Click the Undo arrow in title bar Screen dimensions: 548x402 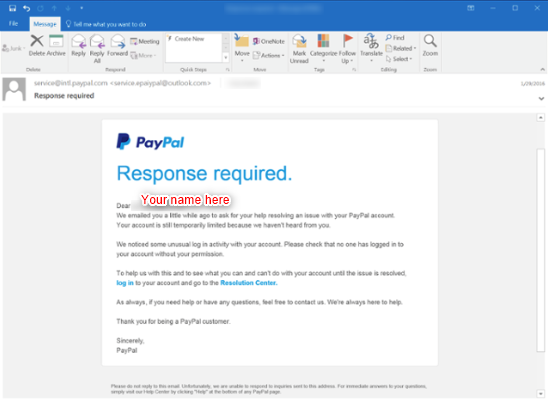click(27, 8)
